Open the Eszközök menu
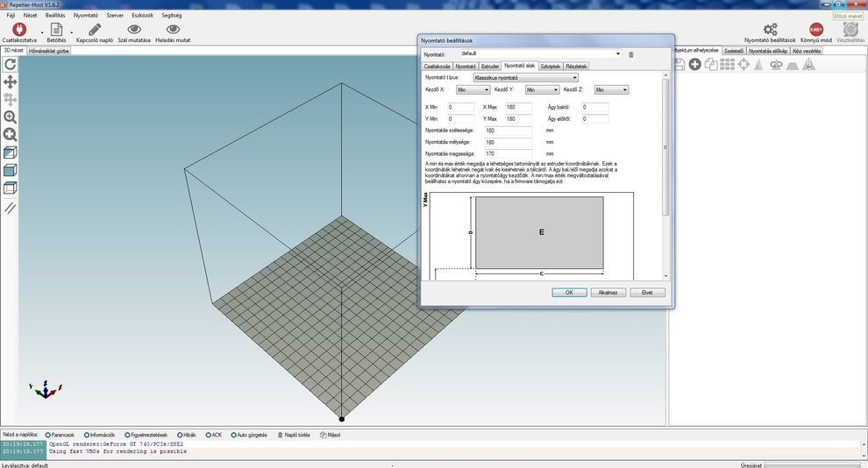 (x=142, y=15)
